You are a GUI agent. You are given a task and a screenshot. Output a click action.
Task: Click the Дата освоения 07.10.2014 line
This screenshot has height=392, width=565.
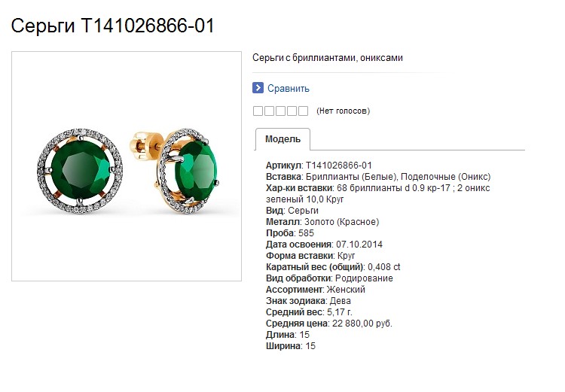324,245
